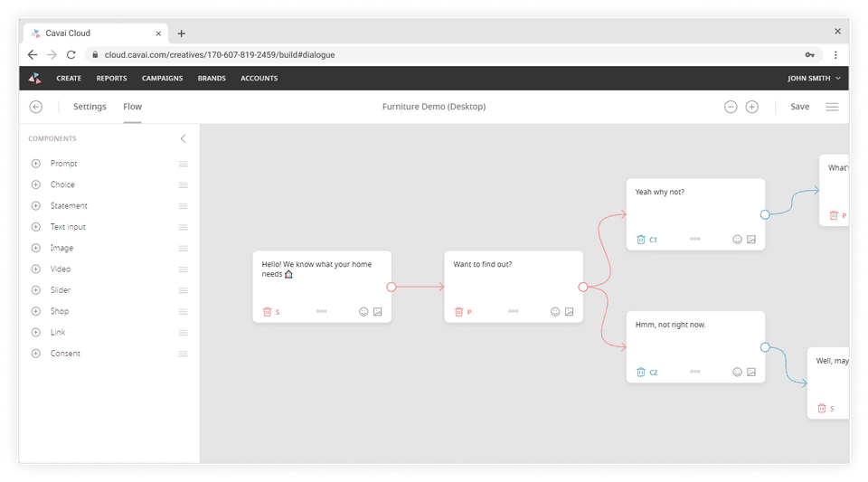
Task: Click the Cavai logo in the navbar
Action: click(x=35, y=78)
